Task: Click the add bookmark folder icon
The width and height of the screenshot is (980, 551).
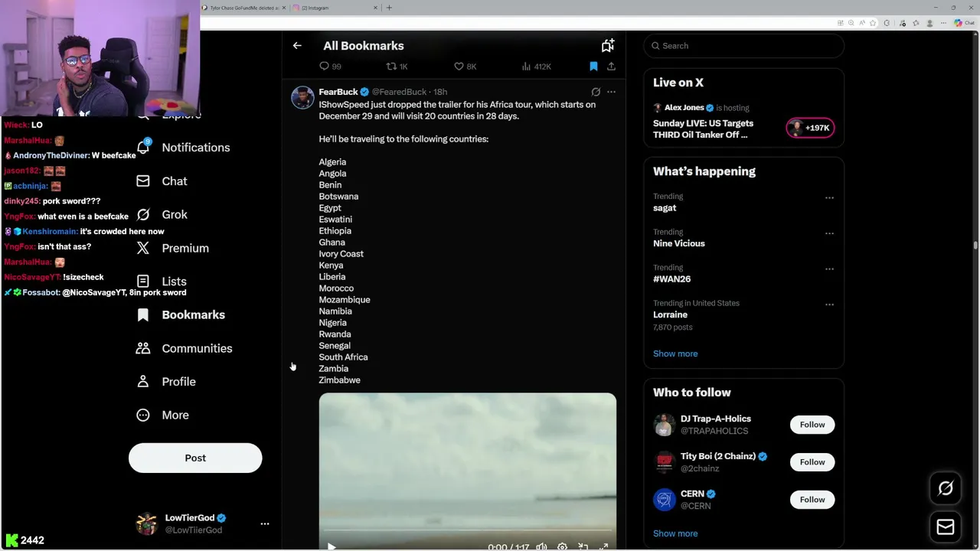Action: click(607, 46)
